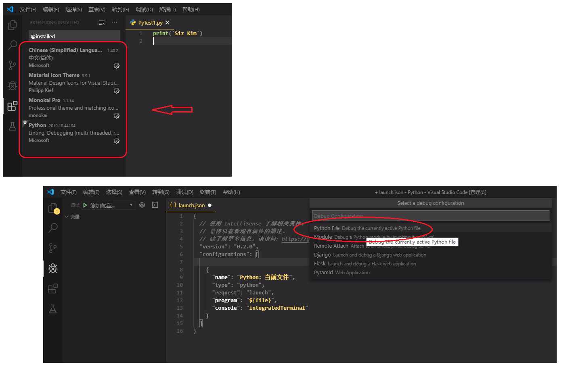Open 编辑(E) menu in top window
This screenshot has height=392, width=570.
[51, 9]
